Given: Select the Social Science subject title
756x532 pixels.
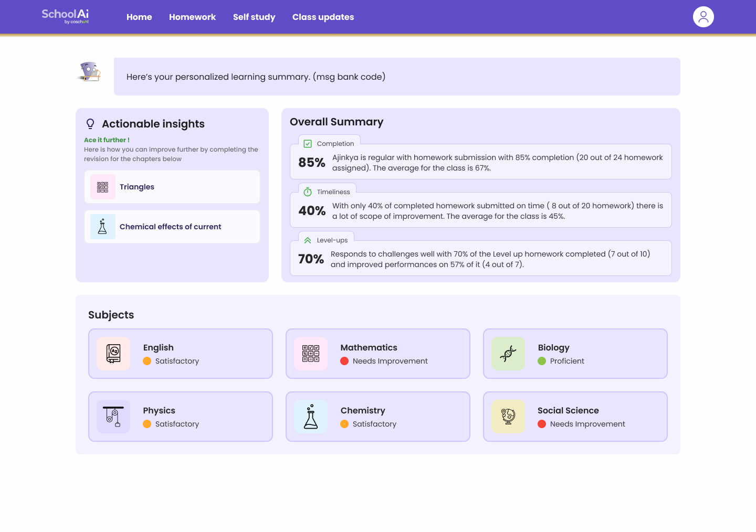Looking at the screenshot, I should pyautogui.click(x=568, y=410).
